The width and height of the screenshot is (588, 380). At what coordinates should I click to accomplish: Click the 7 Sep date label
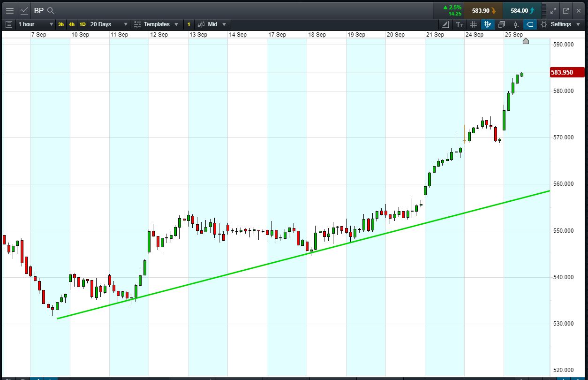click(x=38, y=35)
